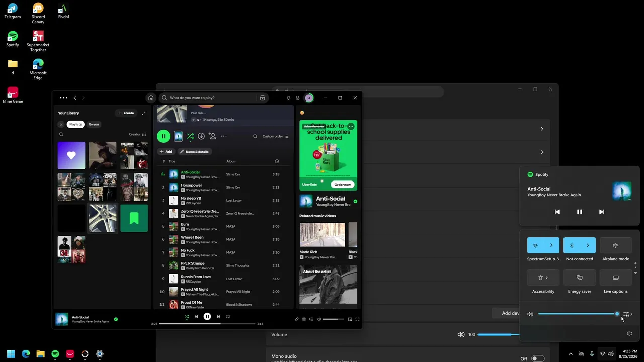The image size is (644, 362).
Task: Show lyrics with the microphone icon
Action: (x=296, y=319)
